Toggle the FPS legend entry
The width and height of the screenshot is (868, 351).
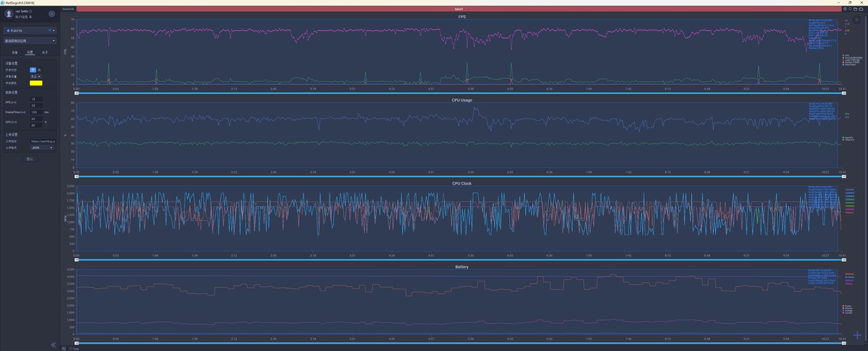click(845, 55)
